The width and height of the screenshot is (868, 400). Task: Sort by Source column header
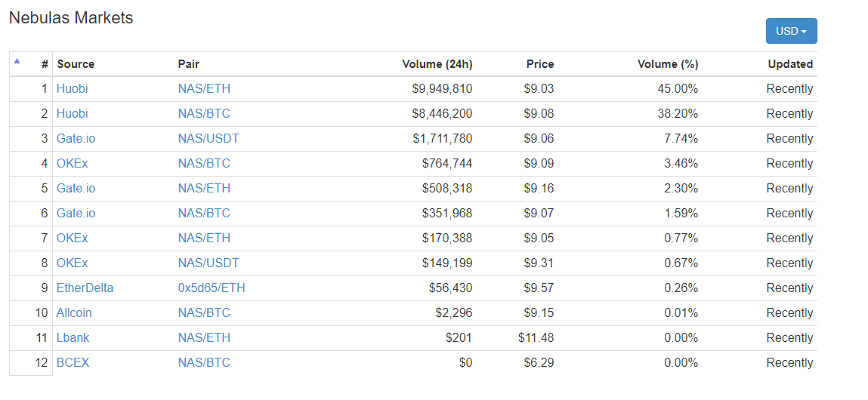click(76, 64)
